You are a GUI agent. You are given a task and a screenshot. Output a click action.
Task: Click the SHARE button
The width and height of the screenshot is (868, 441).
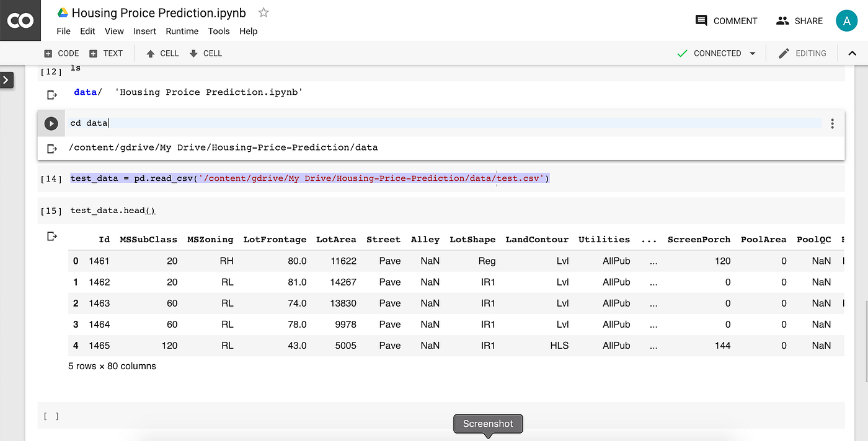799,20
